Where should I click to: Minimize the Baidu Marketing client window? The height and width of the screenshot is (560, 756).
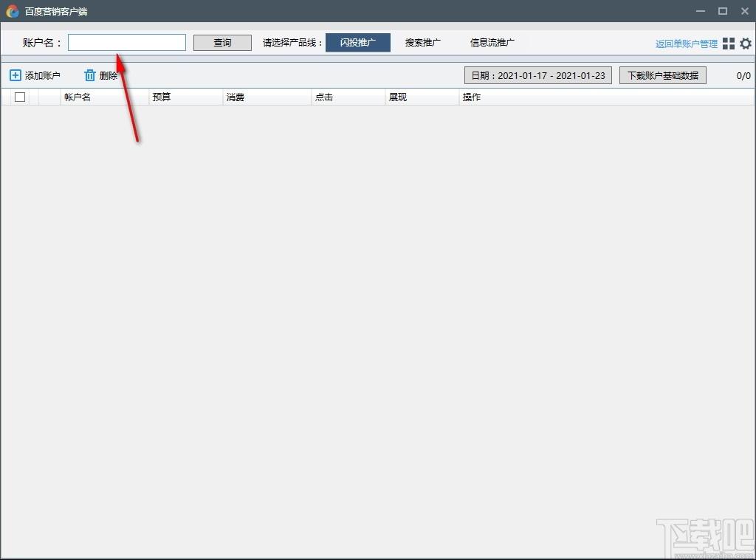700,11
